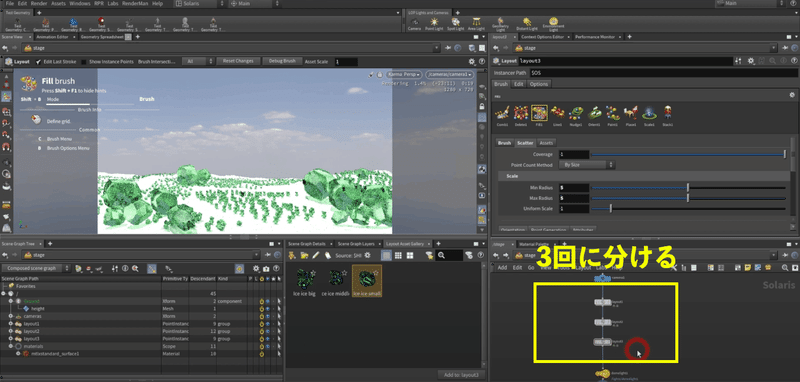
Task: Enable Show Instance Points checkbox
Action: (x=84, y=61)
